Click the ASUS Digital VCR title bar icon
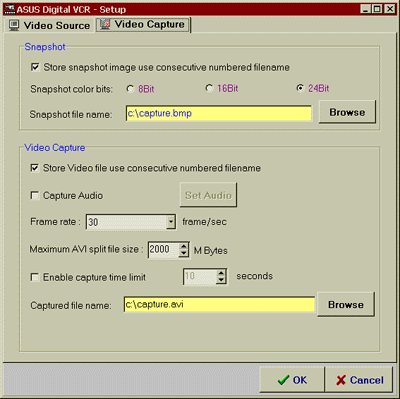 click(x=9, y=9)
